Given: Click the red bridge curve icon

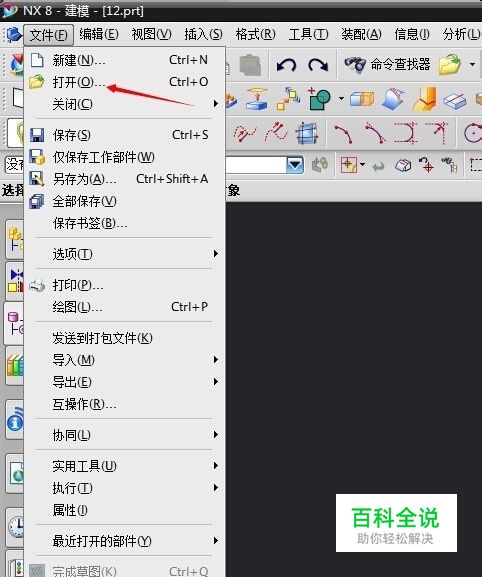Looking at the screenshot, I should (x=375, y=133).
